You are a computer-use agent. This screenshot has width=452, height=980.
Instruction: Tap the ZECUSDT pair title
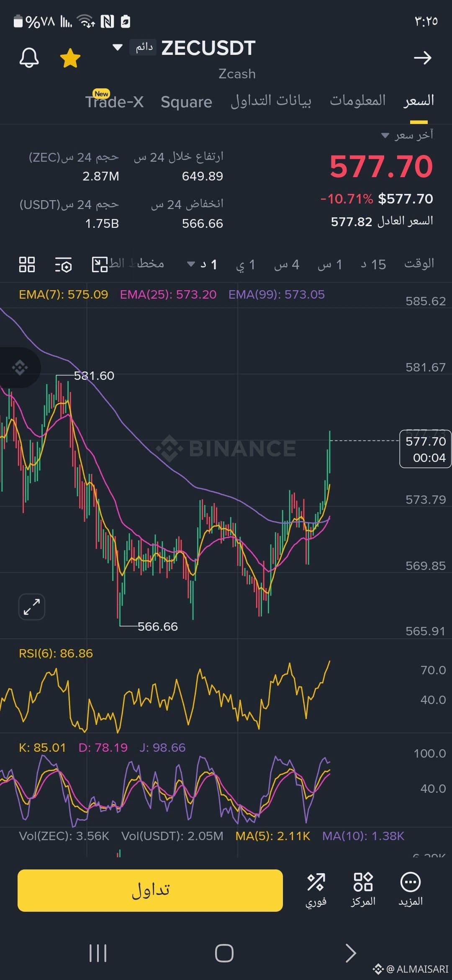[208, 48]
